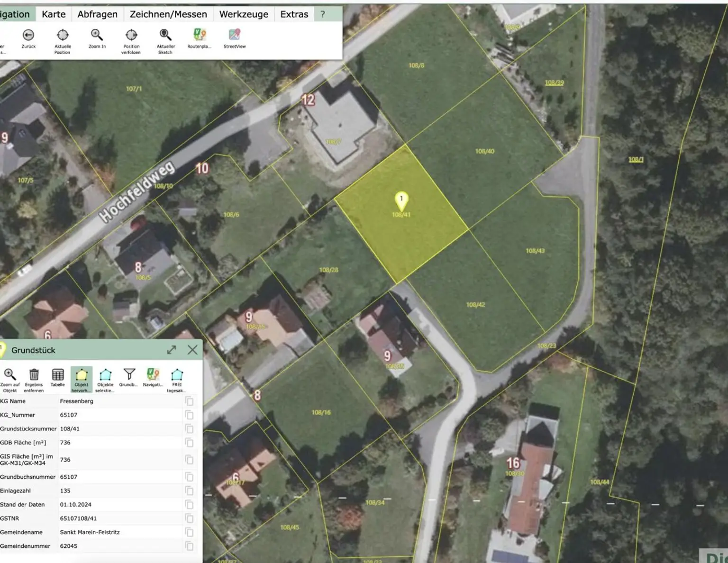Open the Zeichnen/Messen tab
728x563 pixels.
pos(168,14)
